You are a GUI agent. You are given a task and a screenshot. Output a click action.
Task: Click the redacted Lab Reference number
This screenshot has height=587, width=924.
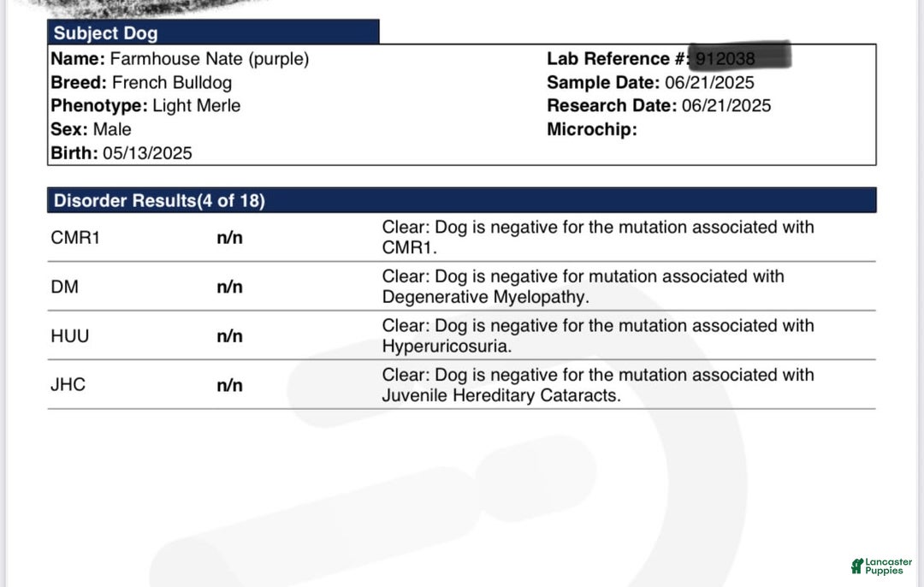coord(739,56)
